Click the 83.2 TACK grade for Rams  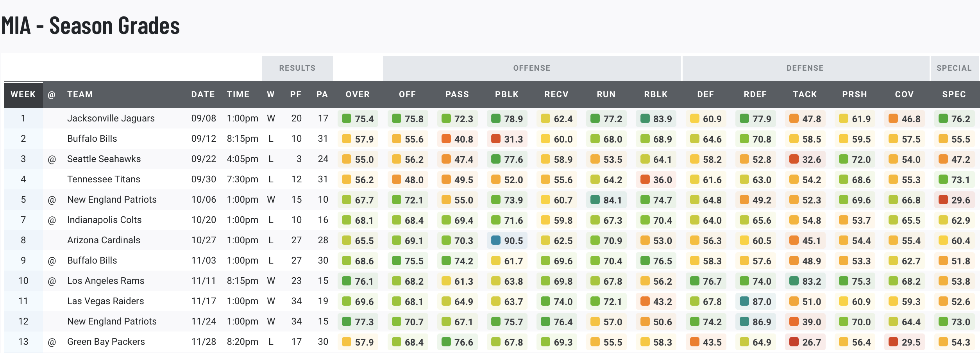click(x=811, y=281)
